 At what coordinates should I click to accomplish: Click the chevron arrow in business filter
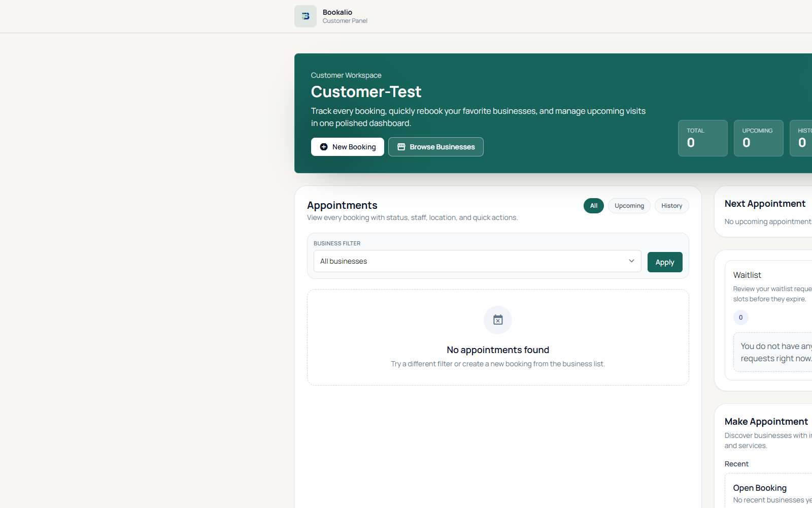click(x=632, y=261)
